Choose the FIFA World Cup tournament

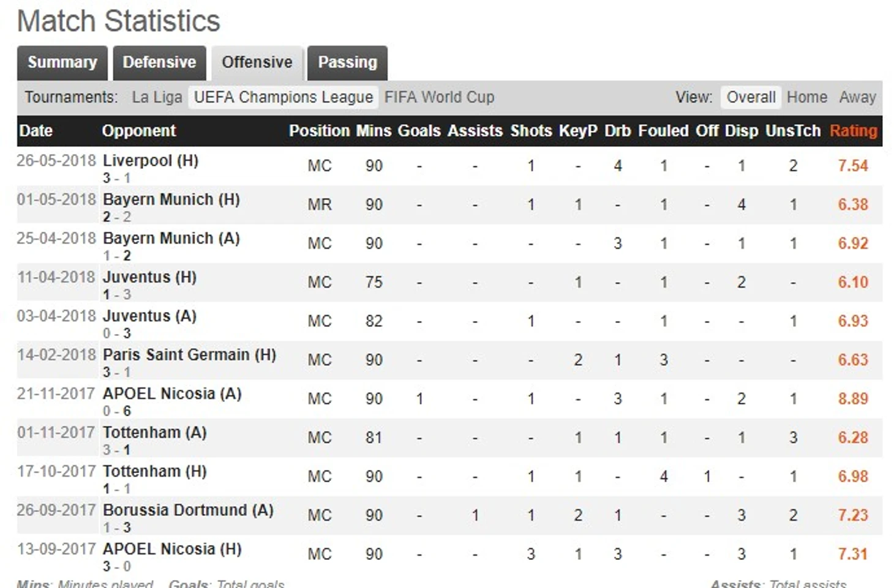(x=439, y=97)
